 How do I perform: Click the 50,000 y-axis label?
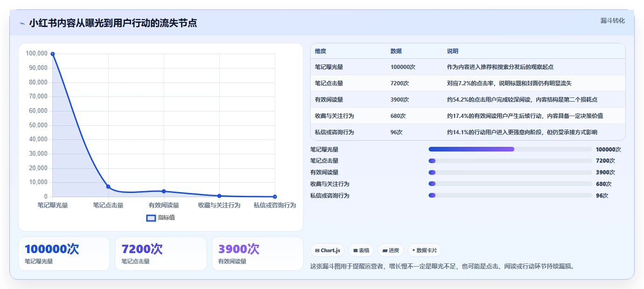tap(38, 125)
